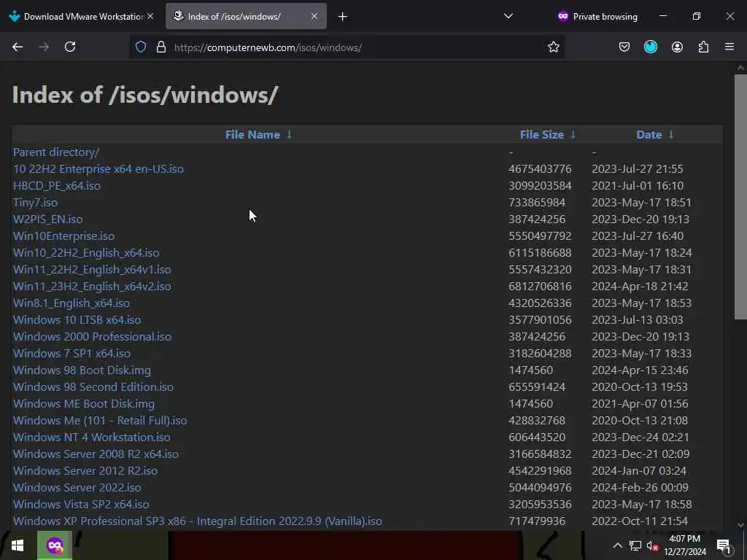Download Windows Server 2022.iso
This screenshot has height=560, width=747.
[x=77, y=488]
